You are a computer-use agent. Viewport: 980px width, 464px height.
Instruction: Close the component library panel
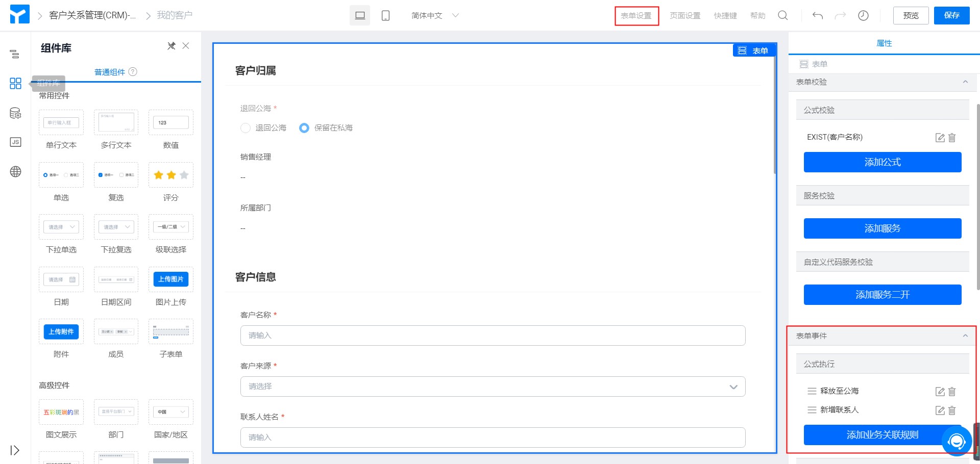pyautogui.click(x=186, y=46)
